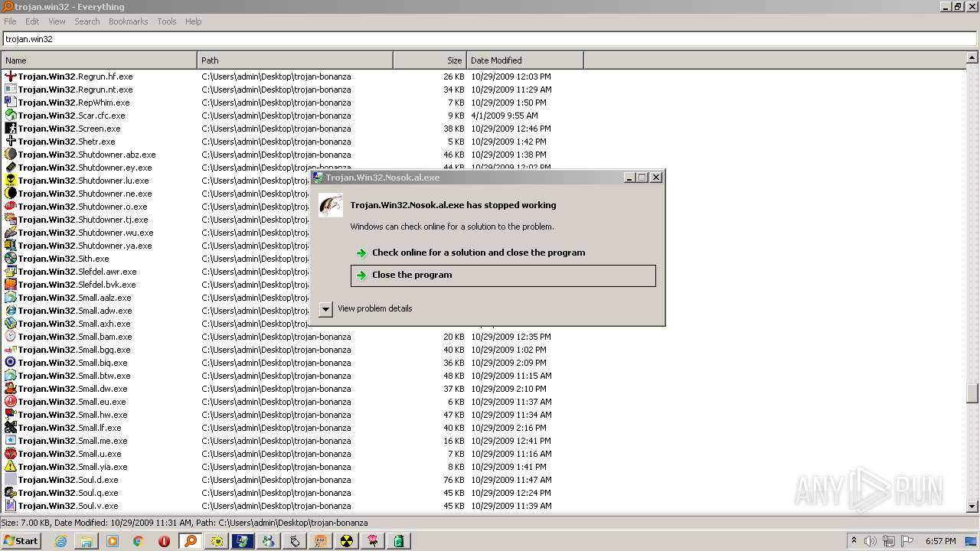980x551 pixels.
Task: Select Trojan.Win32.Shutdowner.ya.exe file name
Action: tap(85, 246)
